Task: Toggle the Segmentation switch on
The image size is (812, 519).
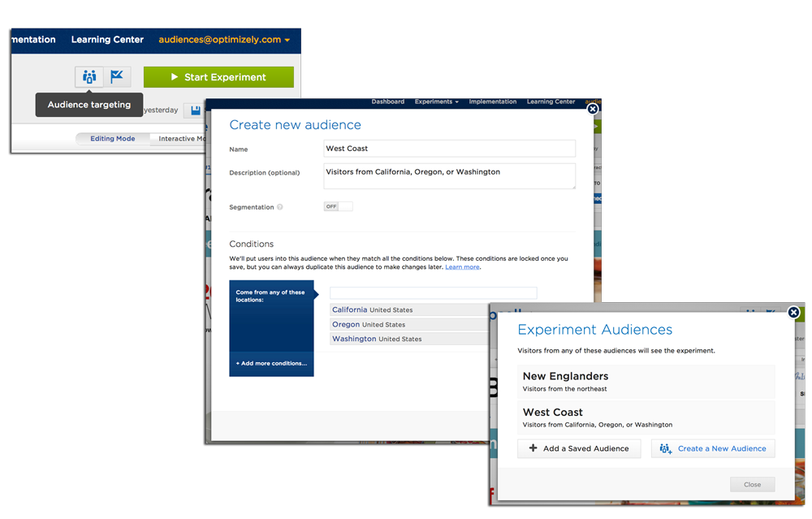Action: click(x=338, y=206)
